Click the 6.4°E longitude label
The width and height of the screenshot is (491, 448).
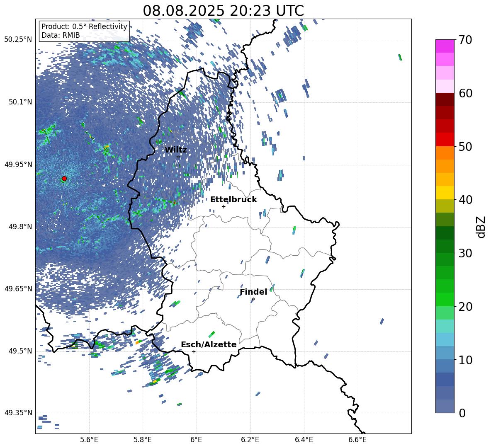[x=304, y=440]
